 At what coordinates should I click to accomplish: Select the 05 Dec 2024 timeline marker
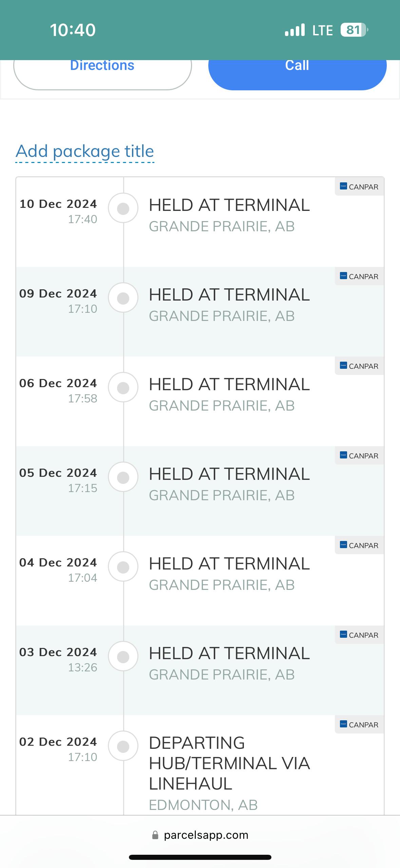[x=123, y=477]
